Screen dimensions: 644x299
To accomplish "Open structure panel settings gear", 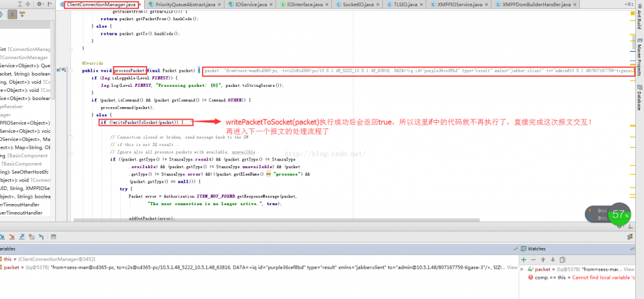I will coord(40,4).
